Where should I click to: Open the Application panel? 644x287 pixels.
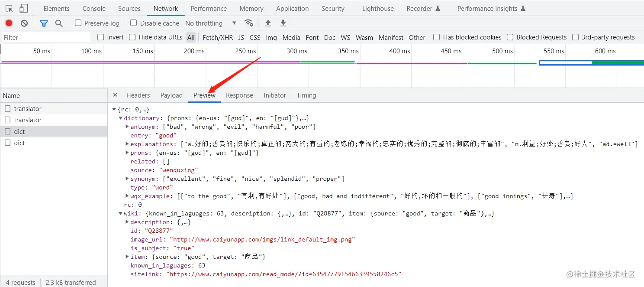pyautogui.click(x=292, y=8)
